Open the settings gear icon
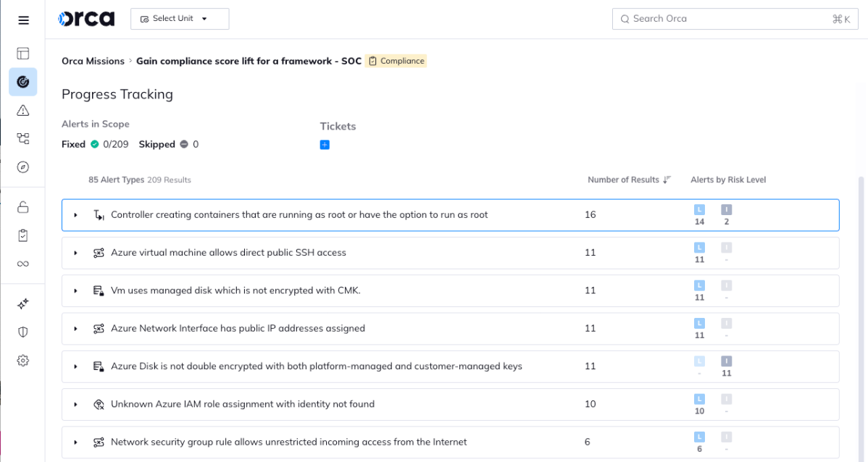This screenshot has width=868, height=462. [x=23, y=360]
